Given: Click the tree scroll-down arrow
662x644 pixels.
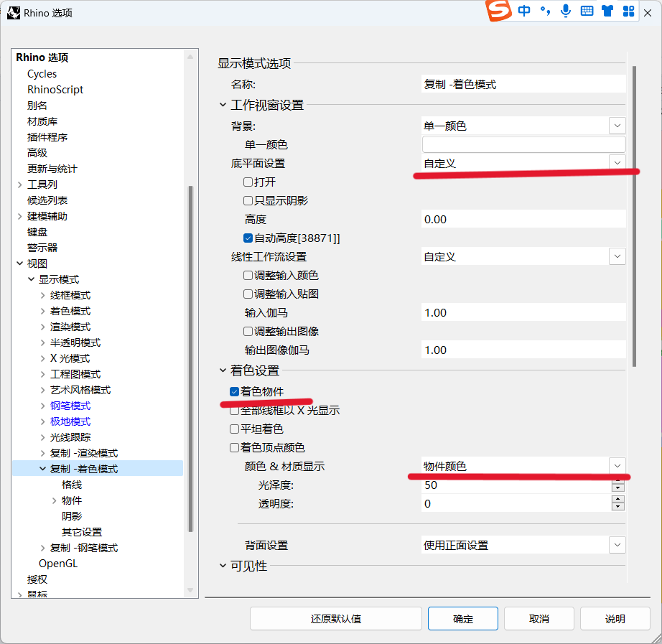Looking at the screenshot, I should pyautogui.click(x=190, y=590).
